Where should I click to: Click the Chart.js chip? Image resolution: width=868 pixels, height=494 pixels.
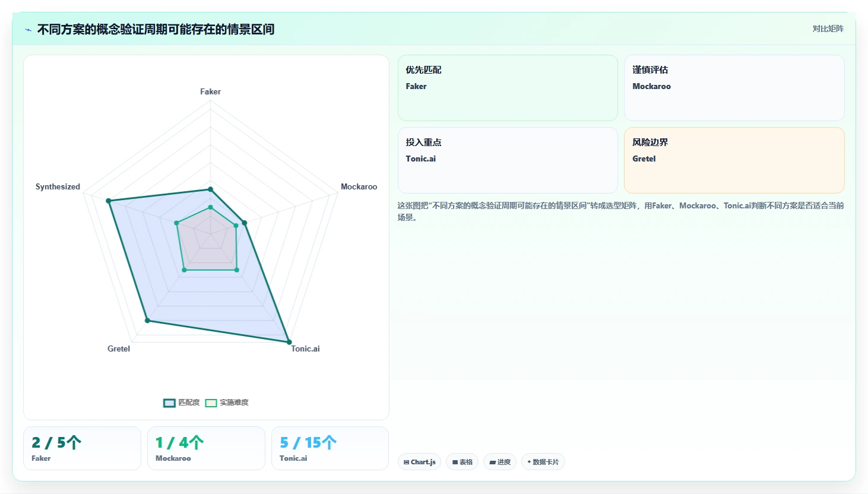pyautogui.click(x=419, y=462)
